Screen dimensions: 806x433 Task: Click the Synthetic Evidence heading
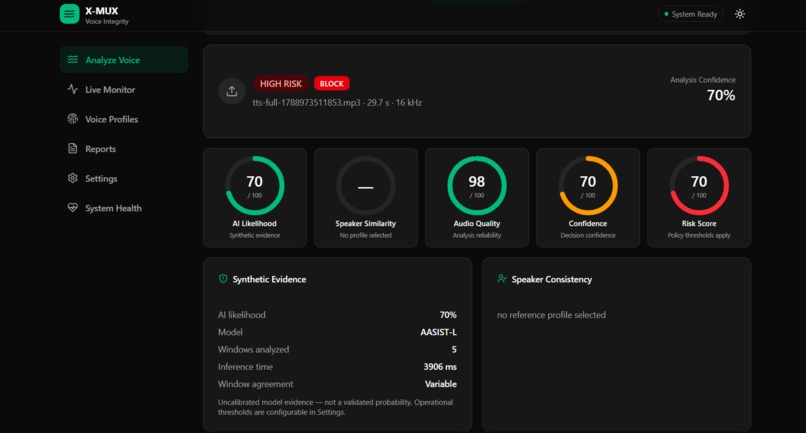pyautogui.click(x=269, y=279)
